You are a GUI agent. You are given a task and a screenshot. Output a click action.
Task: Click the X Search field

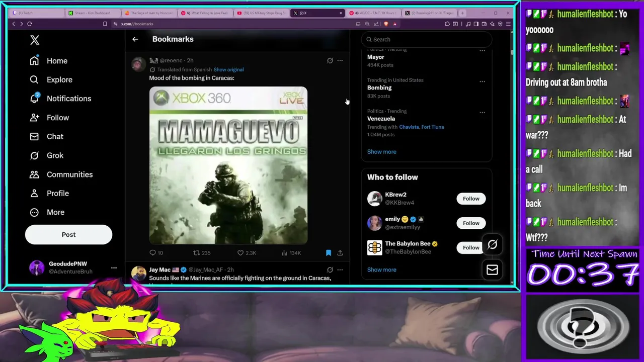click(427, 39)
